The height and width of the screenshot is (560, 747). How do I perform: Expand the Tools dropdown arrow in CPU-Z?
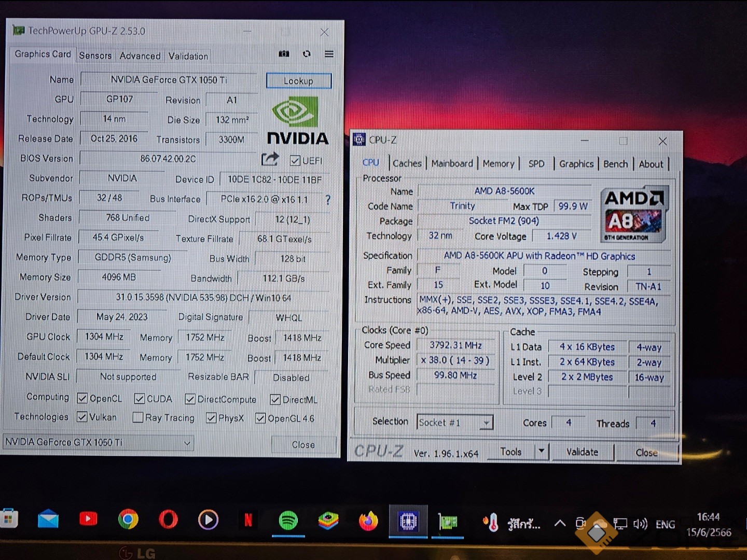pos(542,451)
